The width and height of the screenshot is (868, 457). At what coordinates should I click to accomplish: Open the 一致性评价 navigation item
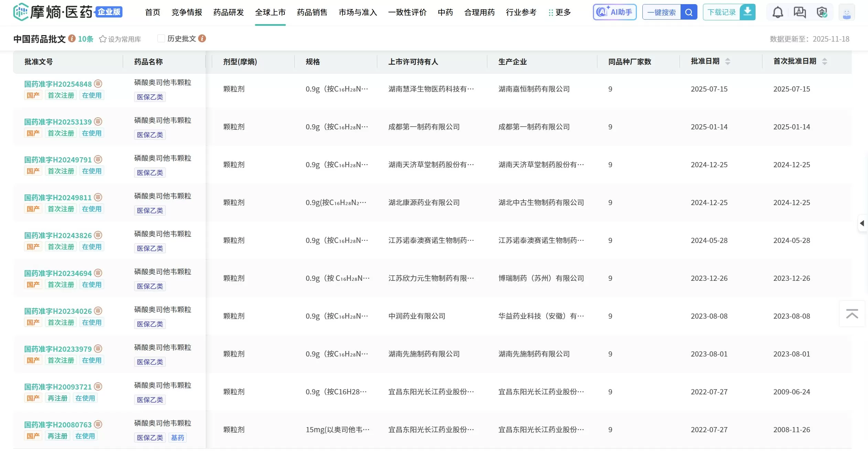(x=408, y=12)
